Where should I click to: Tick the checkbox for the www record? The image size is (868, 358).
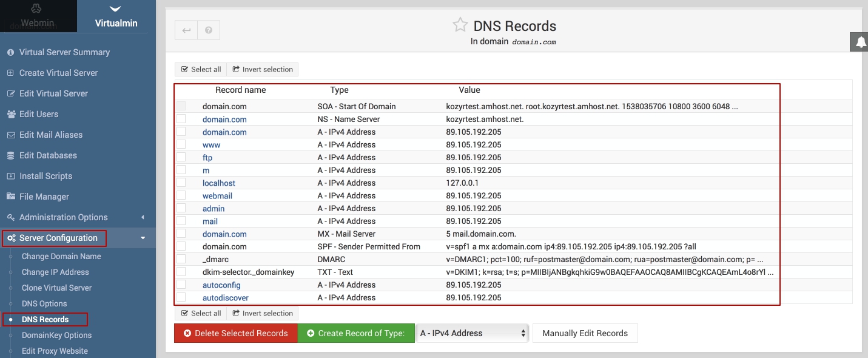coord(181,144)
